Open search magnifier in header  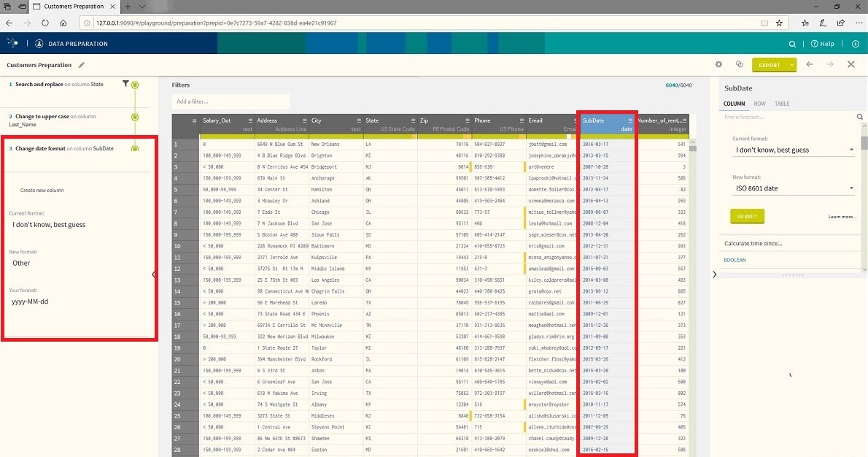(x=792, y=44)
